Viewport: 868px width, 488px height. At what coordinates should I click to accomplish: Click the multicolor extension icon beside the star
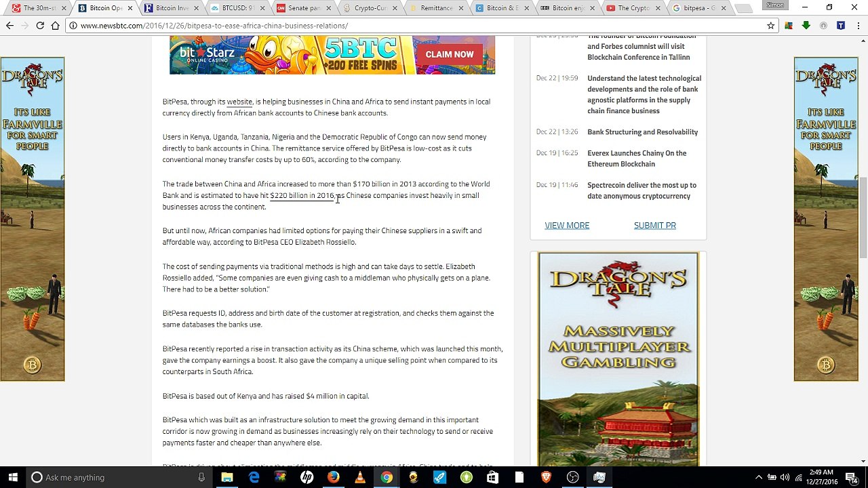click(789, 25)
